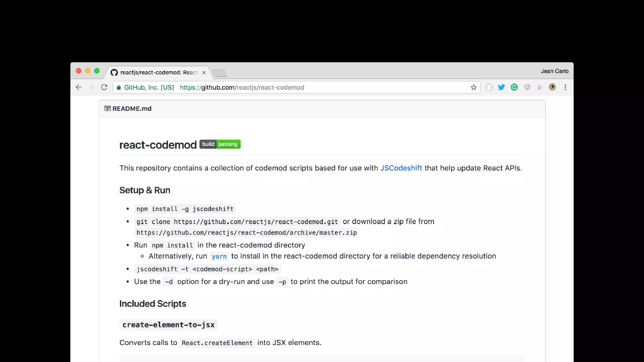
Task: Click the Angular shield extension icon
Action: [527, 87]
